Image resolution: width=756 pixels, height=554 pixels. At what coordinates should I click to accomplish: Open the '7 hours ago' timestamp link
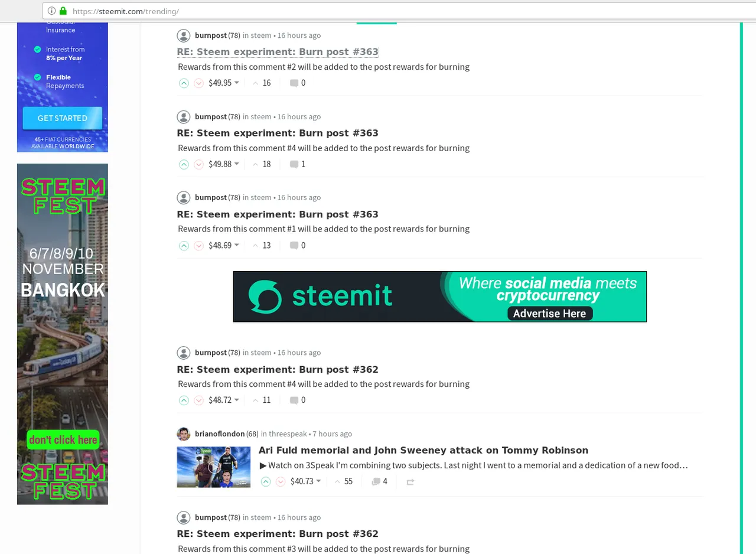[x=333, y=434]
